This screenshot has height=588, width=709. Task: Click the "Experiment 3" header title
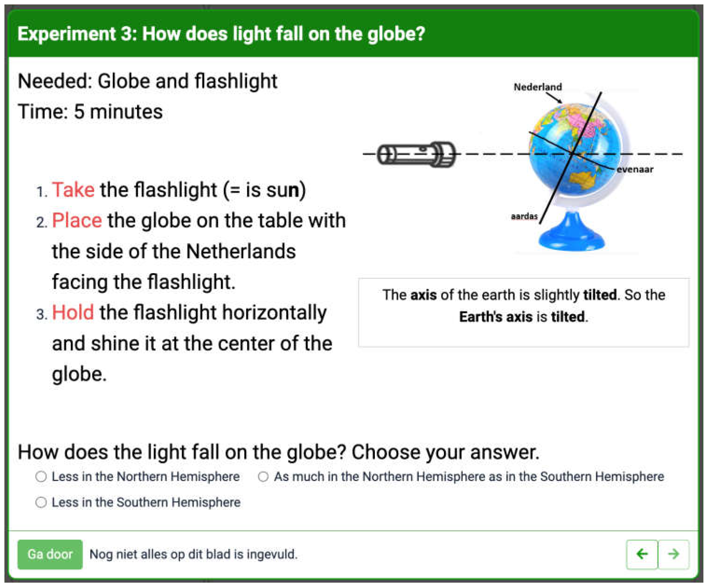tap(221, 34)
